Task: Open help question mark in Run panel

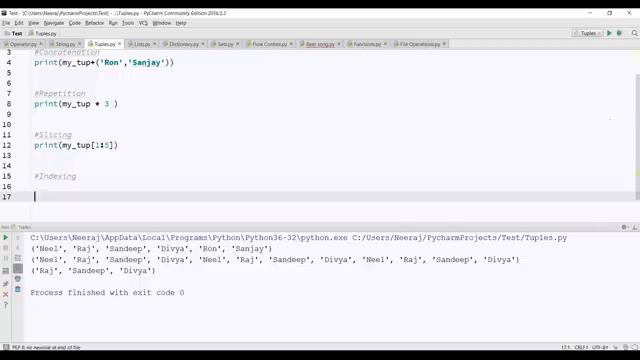Action: [x=6, y=304]
